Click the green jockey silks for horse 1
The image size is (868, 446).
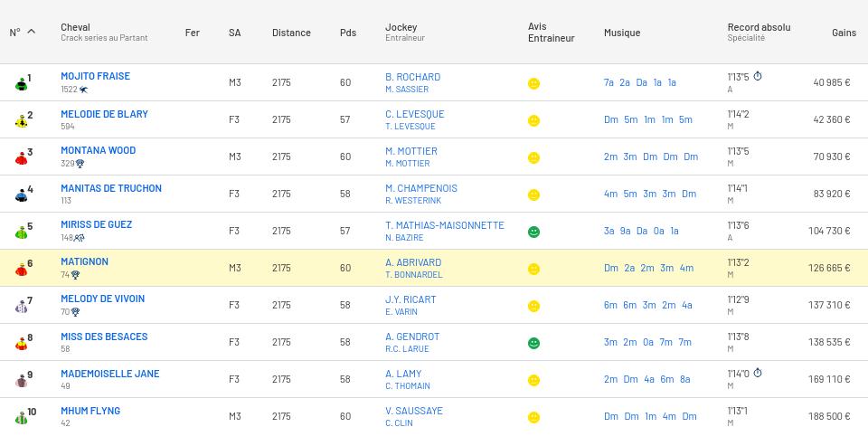[21, 84]
